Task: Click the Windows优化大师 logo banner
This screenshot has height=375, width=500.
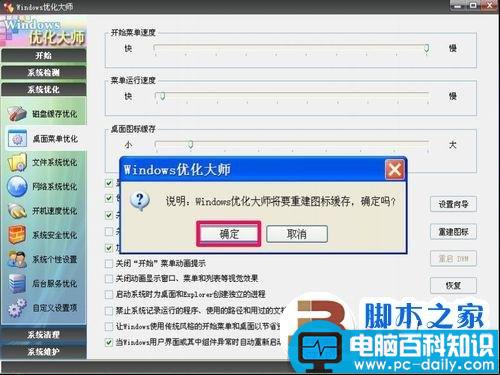Action: pos(43,31)
